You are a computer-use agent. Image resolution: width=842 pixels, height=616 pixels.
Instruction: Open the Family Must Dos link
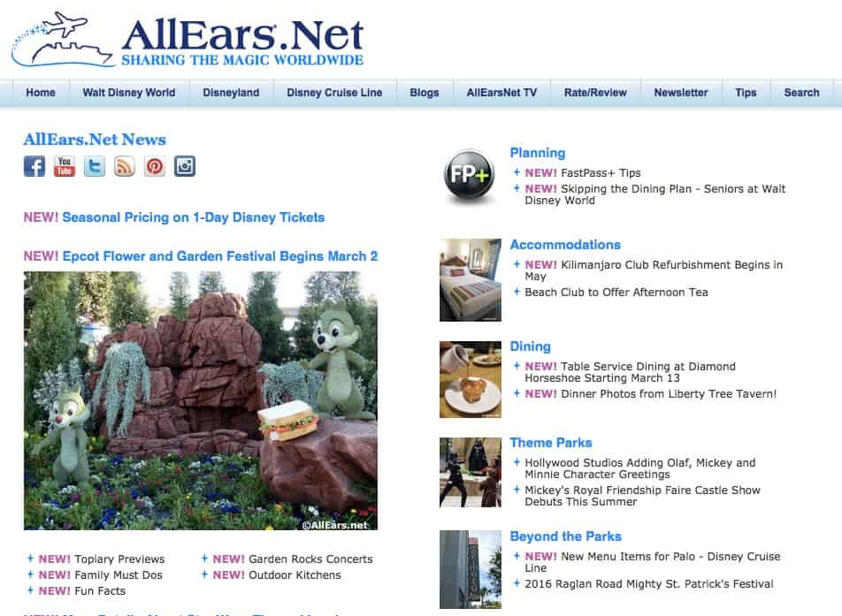coord(119,575)
